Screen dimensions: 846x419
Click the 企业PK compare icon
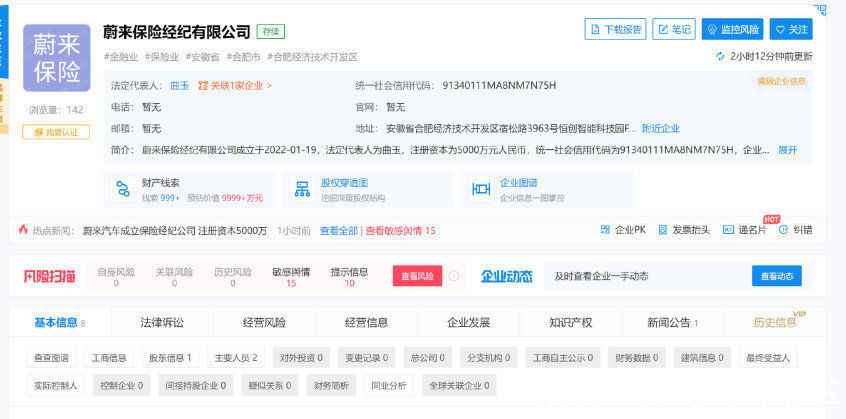(x=606, y=230)
